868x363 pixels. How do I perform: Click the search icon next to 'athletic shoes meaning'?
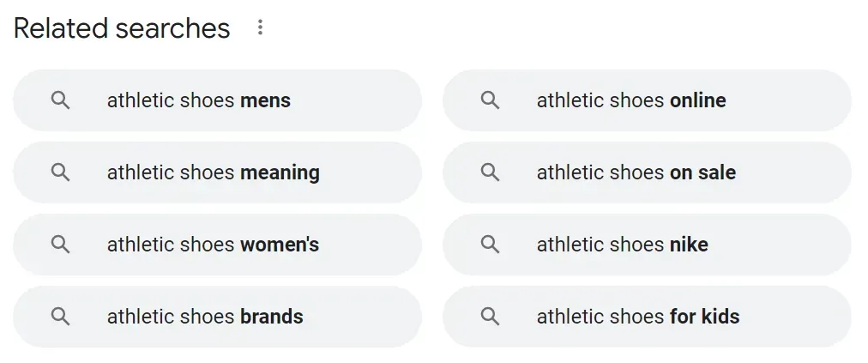(x=60, y=172)
